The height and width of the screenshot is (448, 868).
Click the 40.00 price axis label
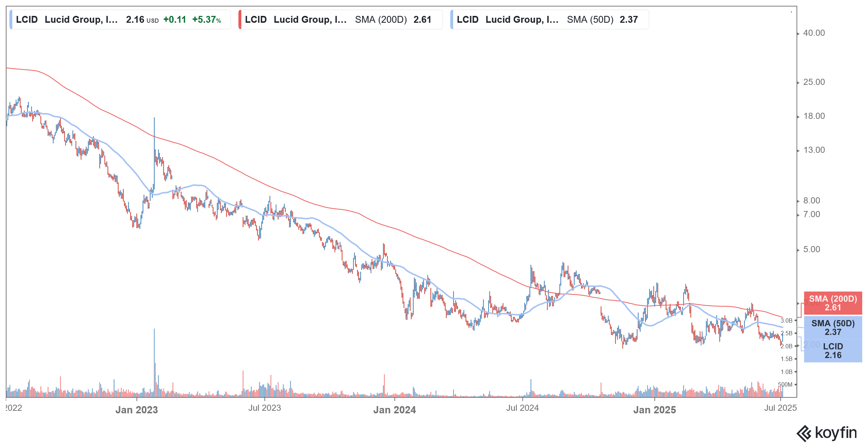814,33
